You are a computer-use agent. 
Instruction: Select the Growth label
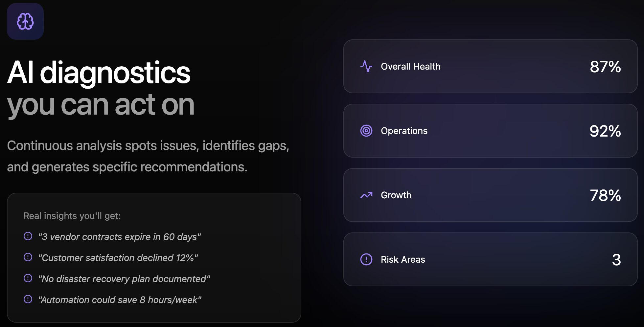pos(396,195)
